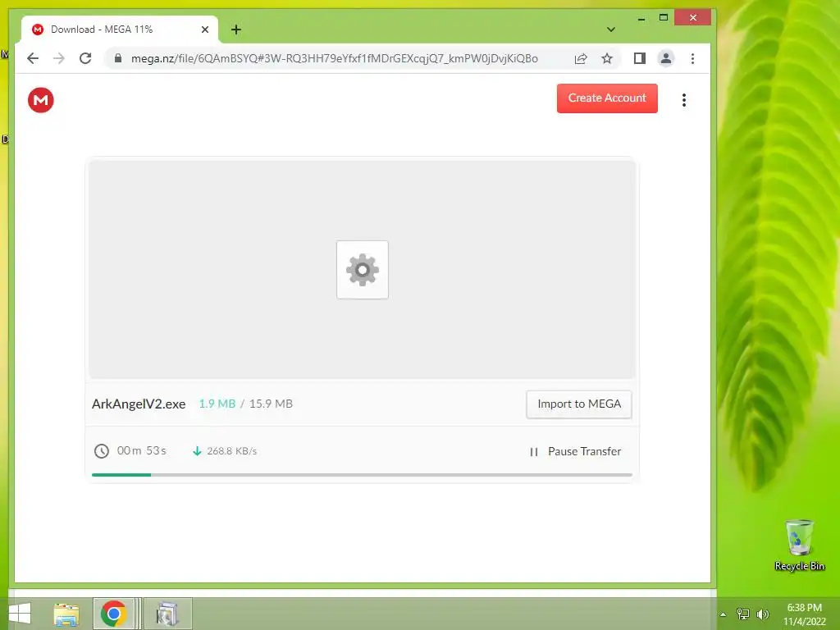The image size is (840, 630).
Task: Close the Chrome window
Action: tap(693, 18)
